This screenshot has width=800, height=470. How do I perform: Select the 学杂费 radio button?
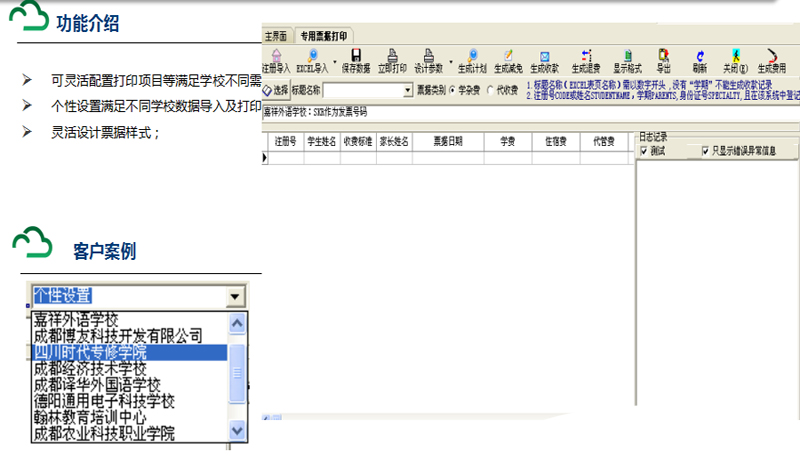coord(451,90)
